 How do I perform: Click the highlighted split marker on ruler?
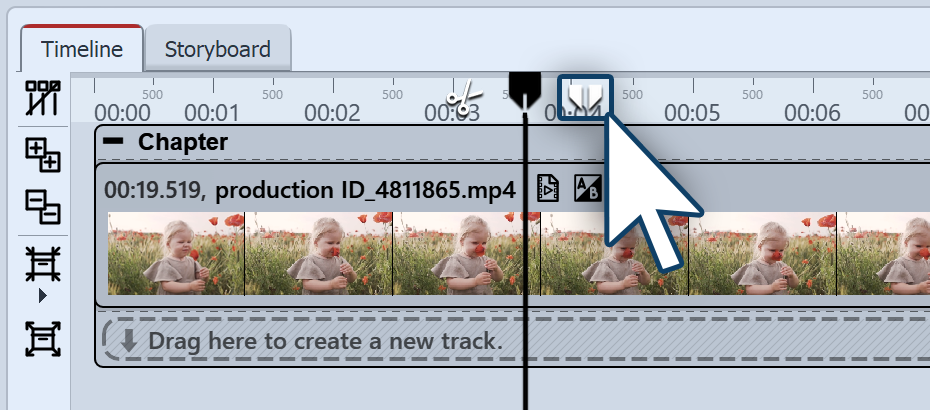(585, 98)
